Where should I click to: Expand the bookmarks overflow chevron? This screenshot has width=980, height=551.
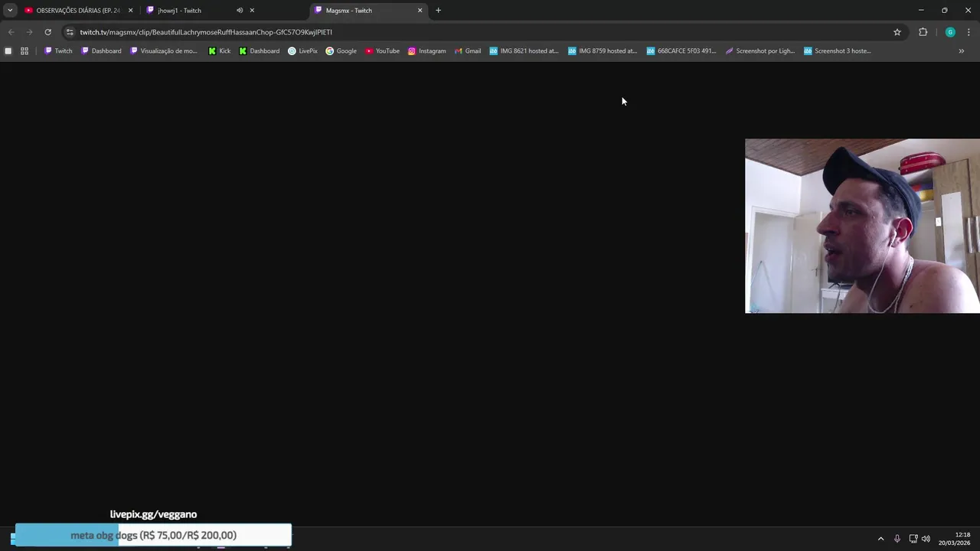click(x=961, y=51)
